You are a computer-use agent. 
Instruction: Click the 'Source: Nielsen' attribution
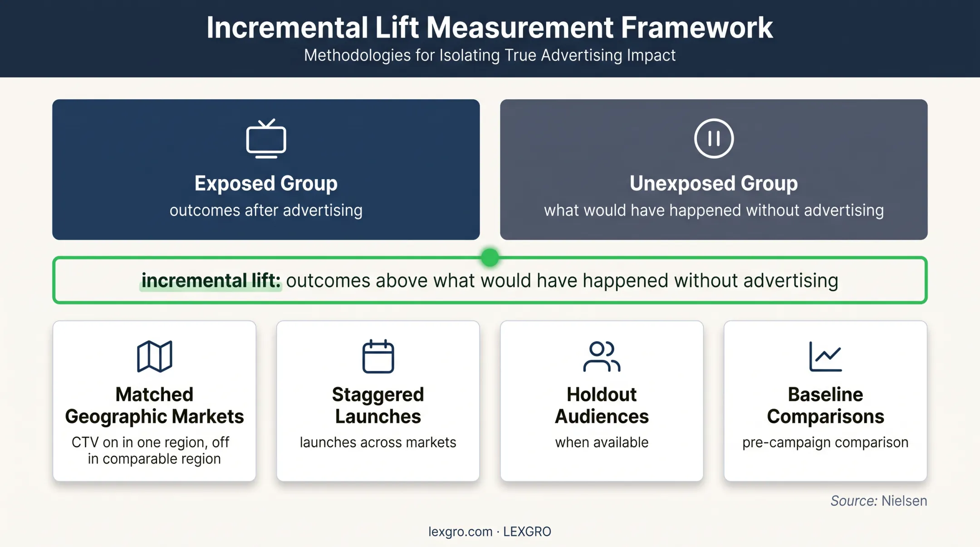tap(879, 501)
